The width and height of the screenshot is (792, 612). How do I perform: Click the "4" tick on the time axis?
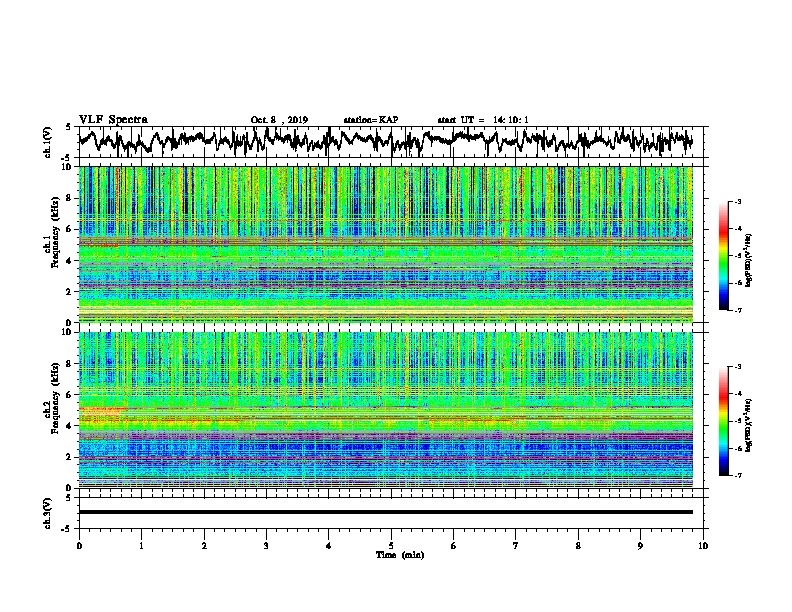click(329, 546)
